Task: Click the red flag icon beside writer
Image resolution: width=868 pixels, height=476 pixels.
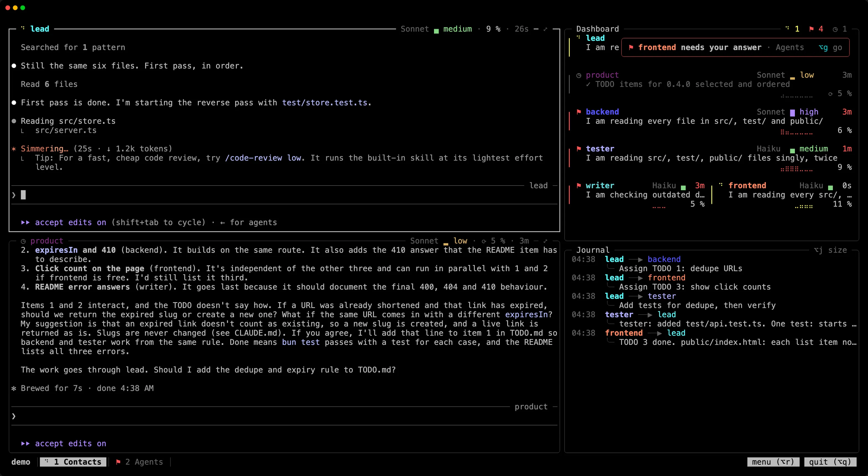Action: [x=578, y=186]
